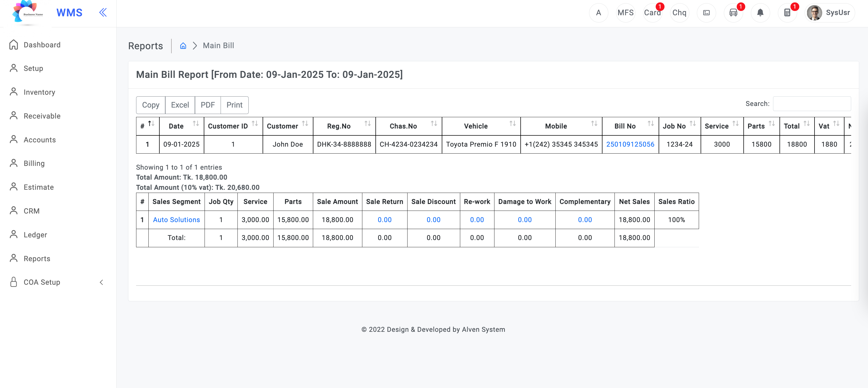Collapse sidebar with double chevron icon
Viewport: 868px width, 388px height.
click(x=103, y=13)
